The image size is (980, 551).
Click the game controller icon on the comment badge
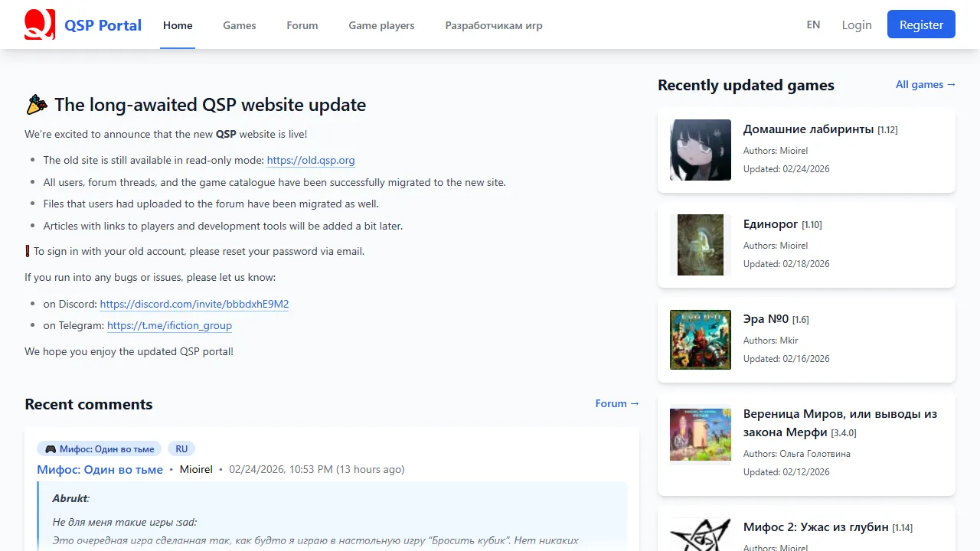pyautogui.click(x=50, y=448)
